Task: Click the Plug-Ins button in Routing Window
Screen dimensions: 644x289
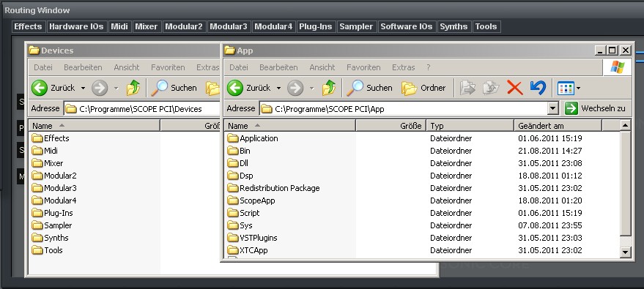Action: click(316, 26)
